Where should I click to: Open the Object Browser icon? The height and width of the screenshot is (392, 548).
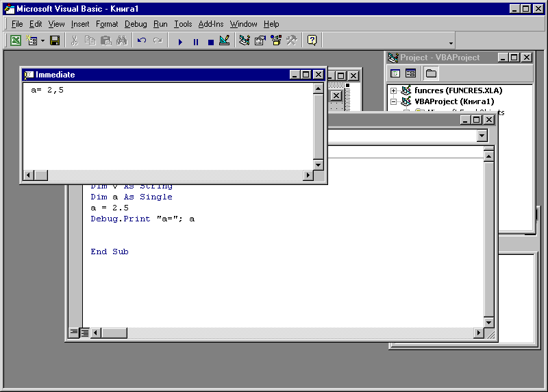[x=276, y=40]
